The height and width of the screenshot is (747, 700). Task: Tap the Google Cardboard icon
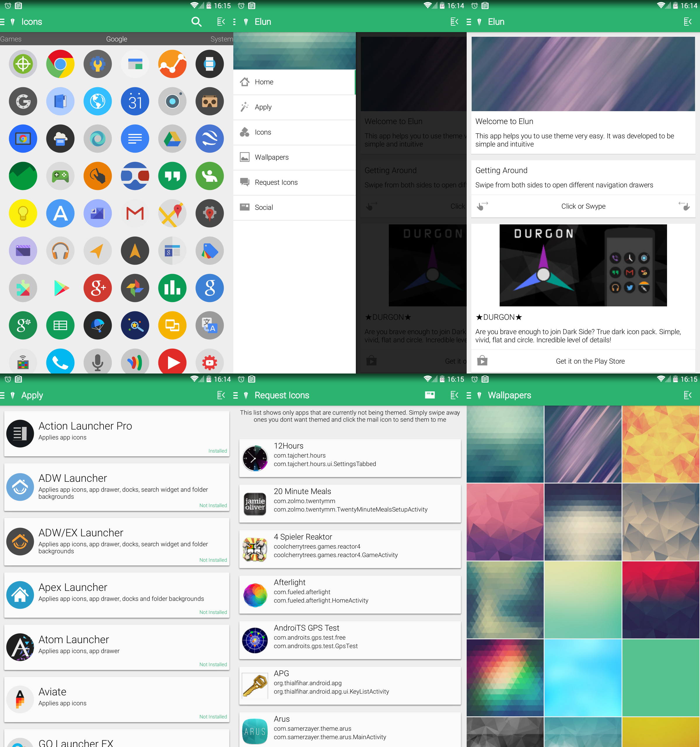tap(209, 101)
